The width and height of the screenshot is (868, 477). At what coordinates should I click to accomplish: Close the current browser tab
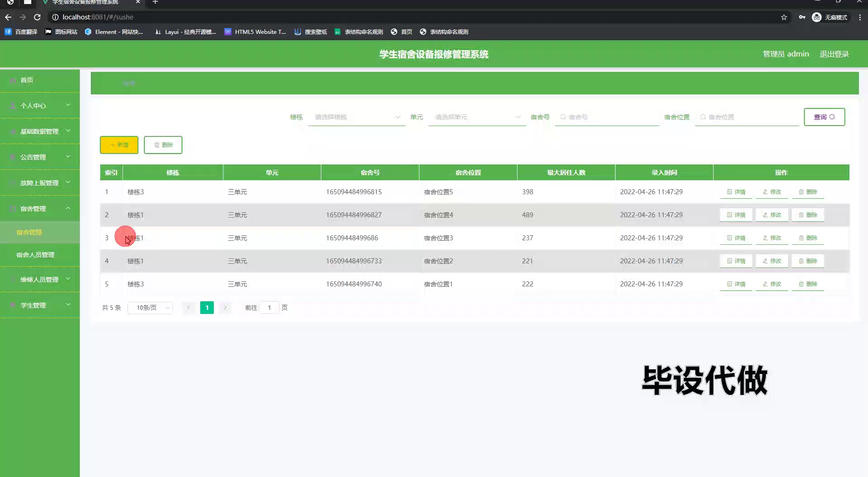point(138,2)
